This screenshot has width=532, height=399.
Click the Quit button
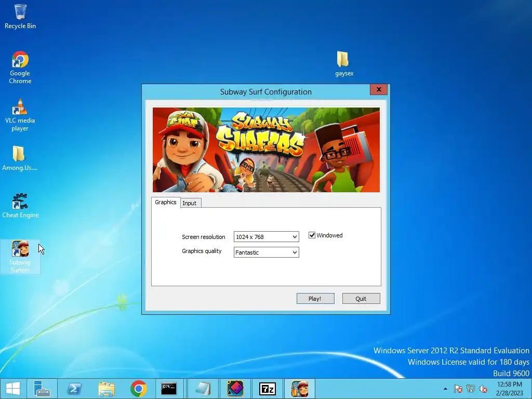click(x=361, y=299)
